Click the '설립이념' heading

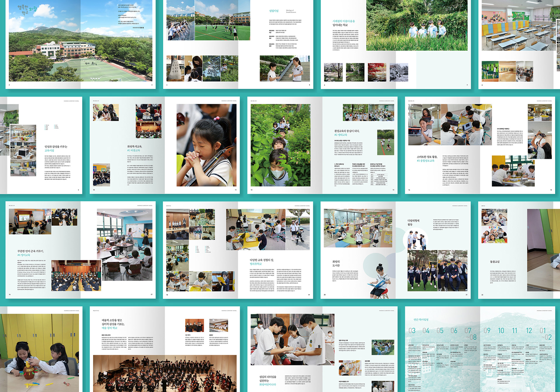[274, 11]
